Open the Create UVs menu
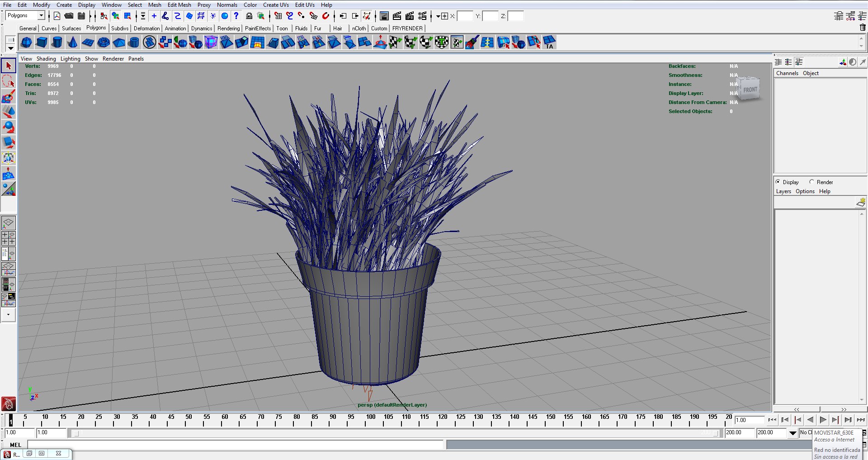 [276, 5]
